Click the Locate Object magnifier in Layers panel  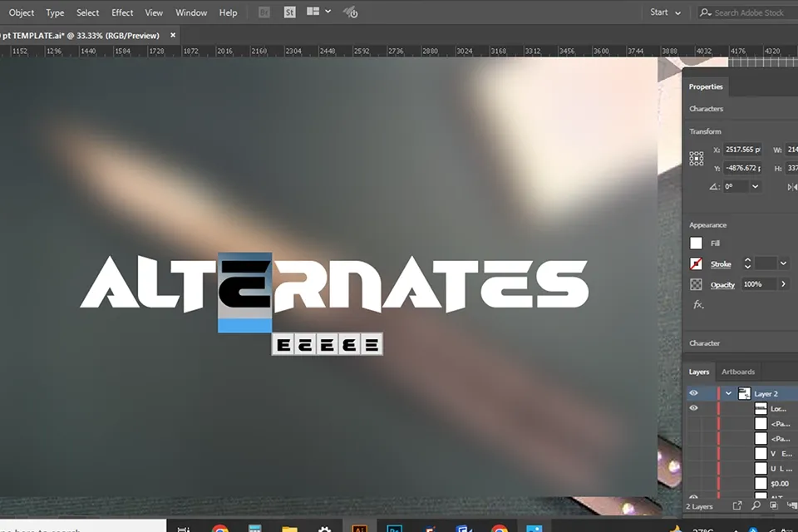click(756, 505)
